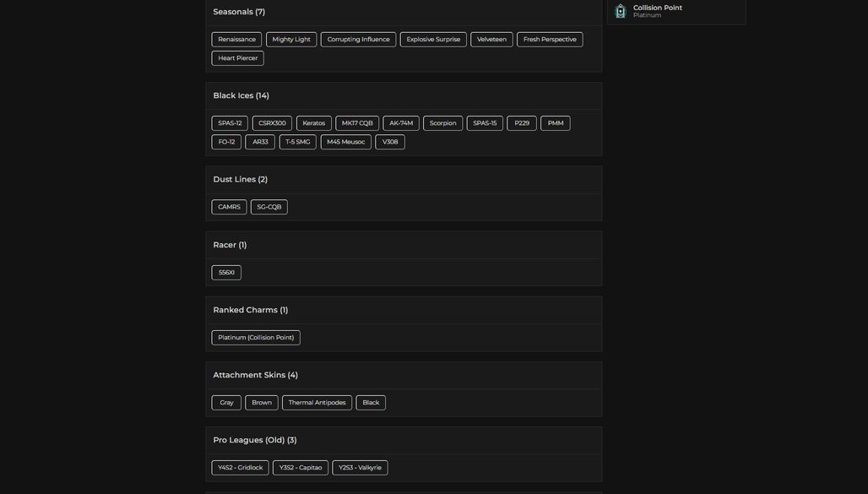868x494 pixels.
Task: Select Y4S2 - Gridlock Pro League tag
Action: point(241,468)
